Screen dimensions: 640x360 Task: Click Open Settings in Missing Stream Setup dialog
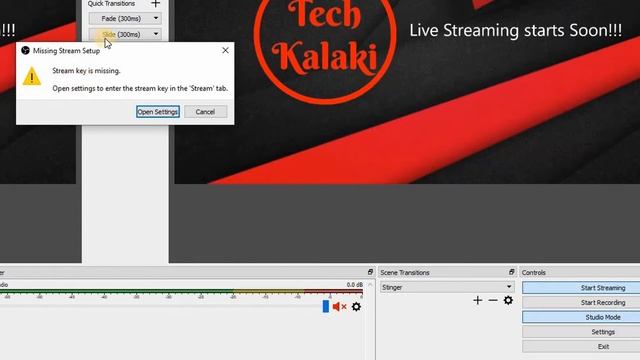coord(158,112)
